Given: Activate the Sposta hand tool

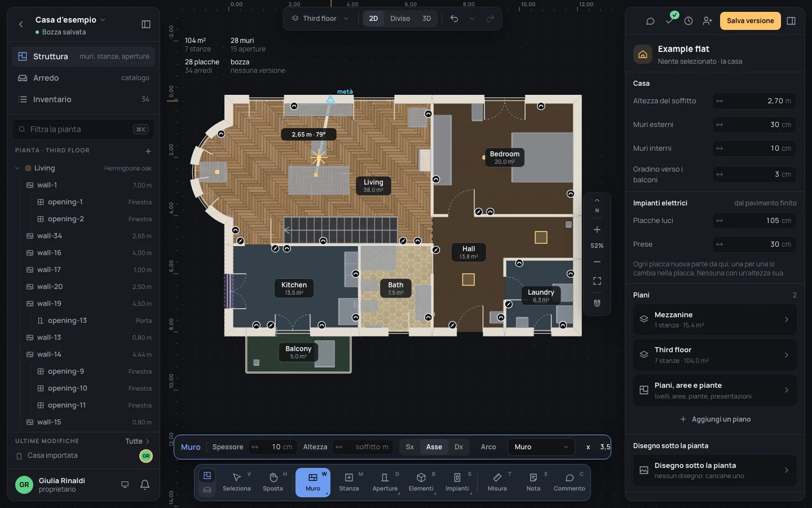Looking at the screenshot, I should click(x=273, y=482).
